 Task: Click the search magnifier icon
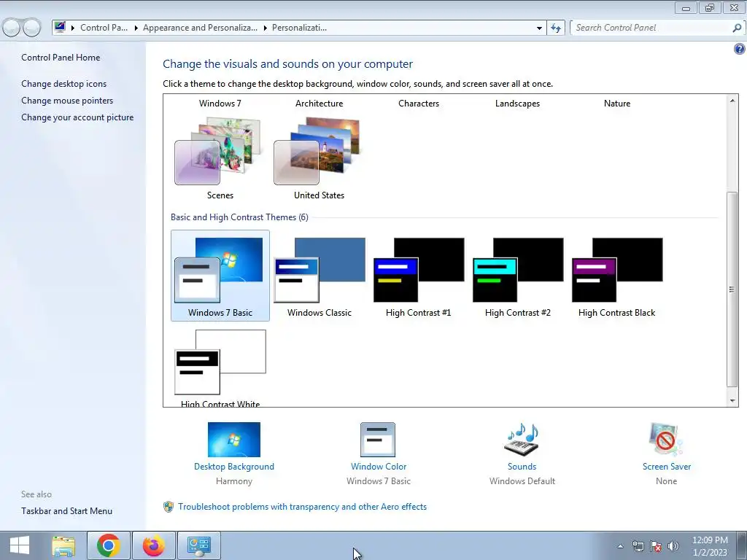coord(737,28)
